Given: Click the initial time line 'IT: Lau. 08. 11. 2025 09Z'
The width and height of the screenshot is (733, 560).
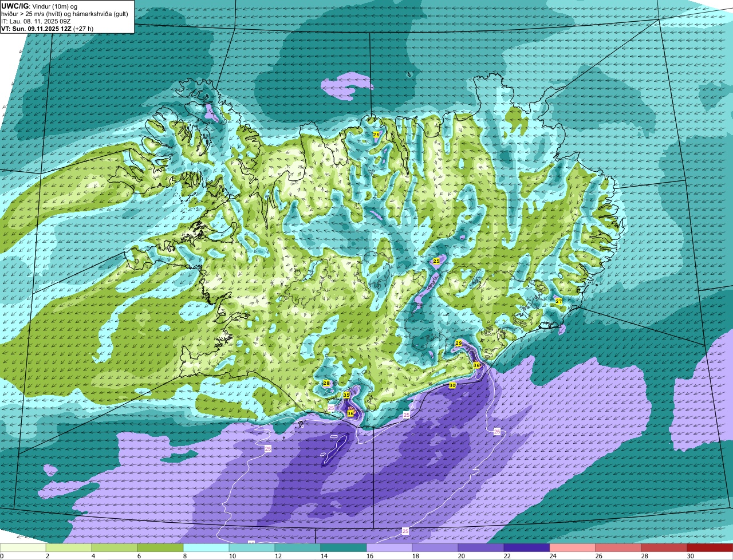Looking at the screenshot, I should click(35, 21).
